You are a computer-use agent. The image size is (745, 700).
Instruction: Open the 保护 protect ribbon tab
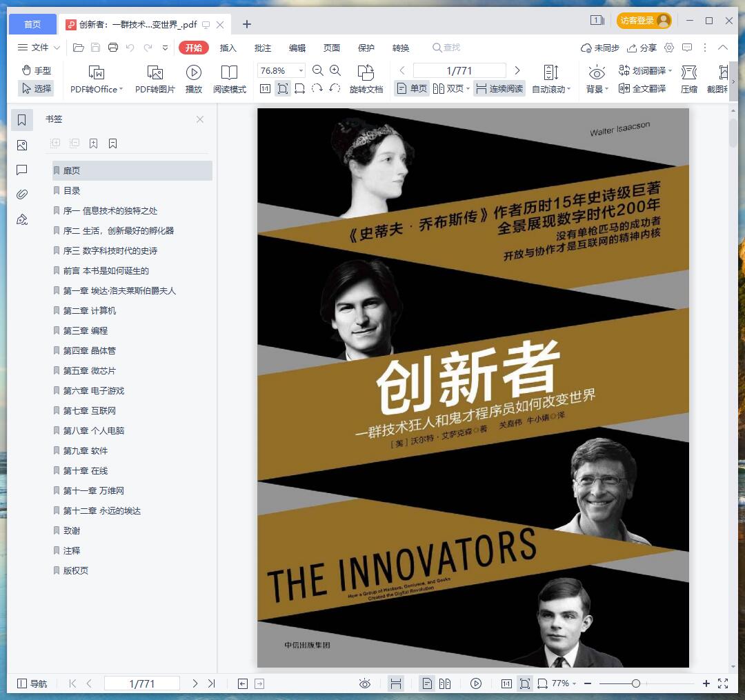(x=366, y=48)
